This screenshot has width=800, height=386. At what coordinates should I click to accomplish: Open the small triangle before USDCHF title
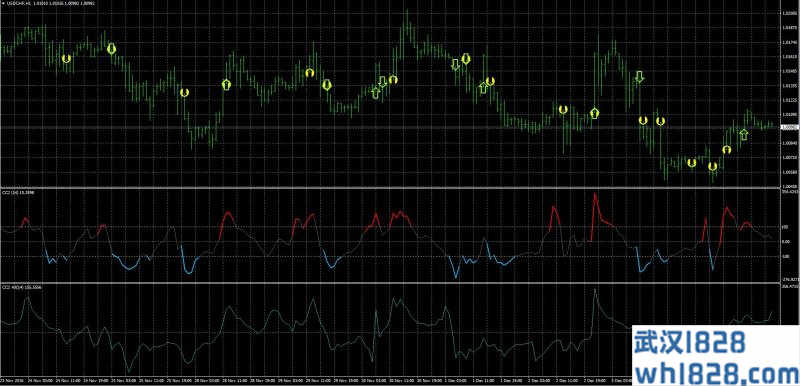pos(3,3)
